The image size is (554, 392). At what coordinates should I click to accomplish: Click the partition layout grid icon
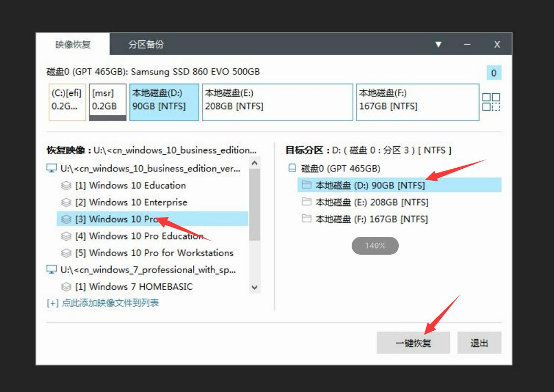click(491, 102)
